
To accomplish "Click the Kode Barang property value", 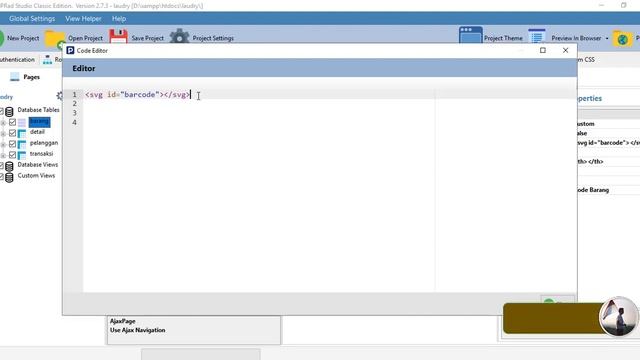I will click(593, 190).
